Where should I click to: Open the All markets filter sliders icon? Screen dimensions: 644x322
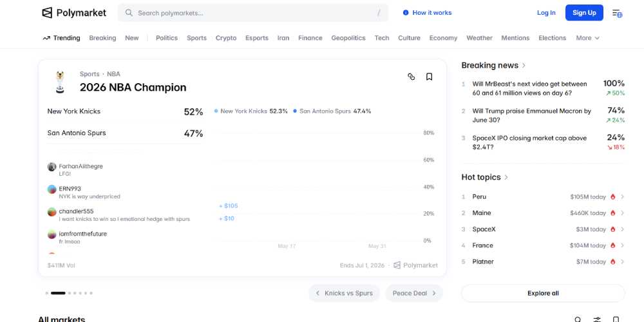[597, 319]
